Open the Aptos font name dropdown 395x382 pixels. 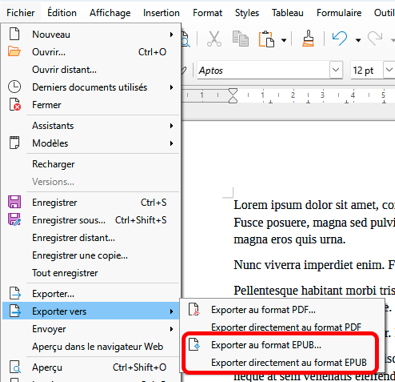click(336, 70)
